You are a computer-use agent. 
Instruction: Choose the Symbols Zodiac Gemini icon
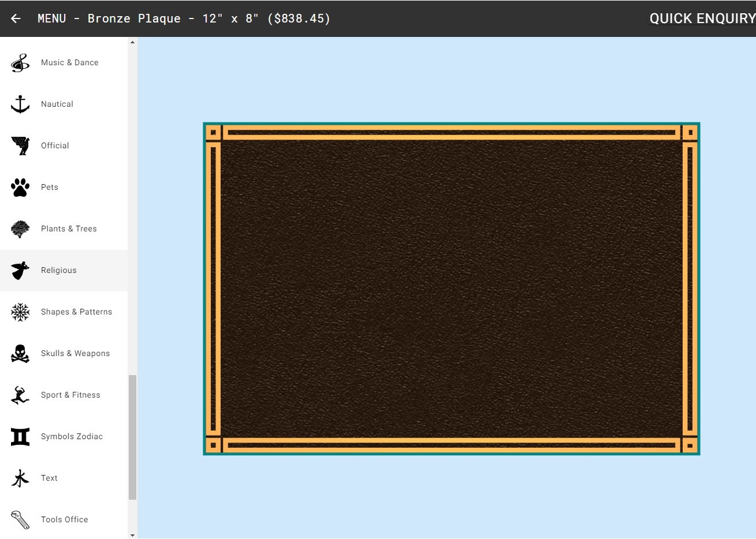click(20, 437)
